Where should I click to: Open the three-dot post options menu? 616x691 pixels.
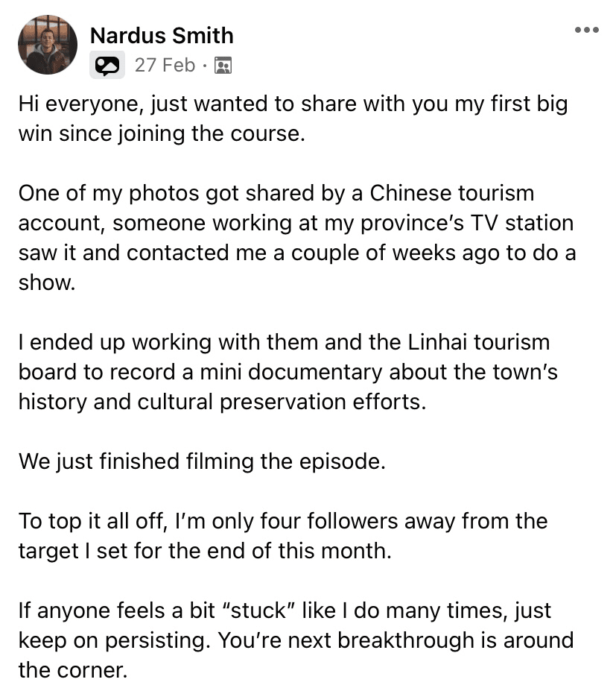point(586,30)
